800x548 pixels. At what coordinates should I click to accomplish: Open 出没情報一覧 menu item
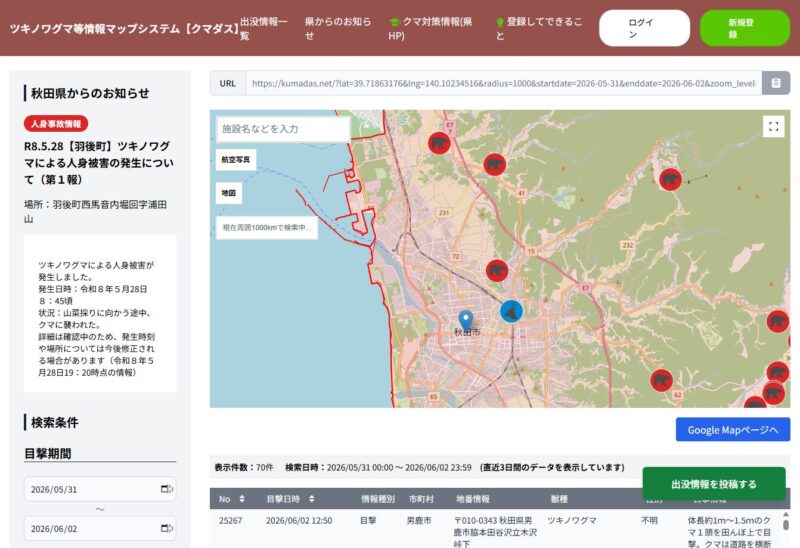[264, 29]
